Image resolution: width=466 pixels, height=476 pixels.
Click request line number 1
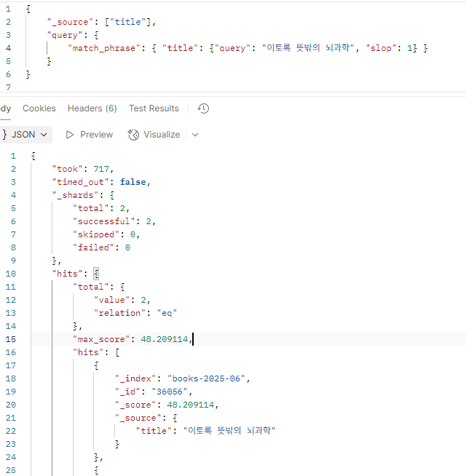[x=8, y=9]
